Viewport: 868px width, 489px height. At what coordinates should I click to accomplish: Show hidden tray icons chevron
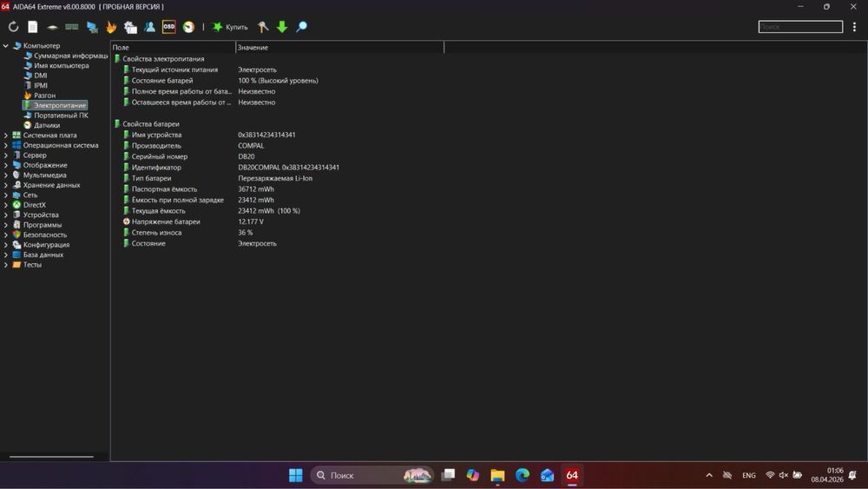coord(709,475)
